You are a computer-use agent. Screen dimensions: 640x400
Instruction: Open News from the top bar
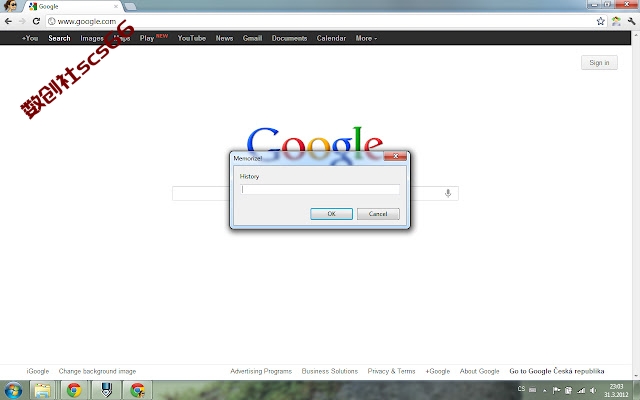[x=224, y=38]
